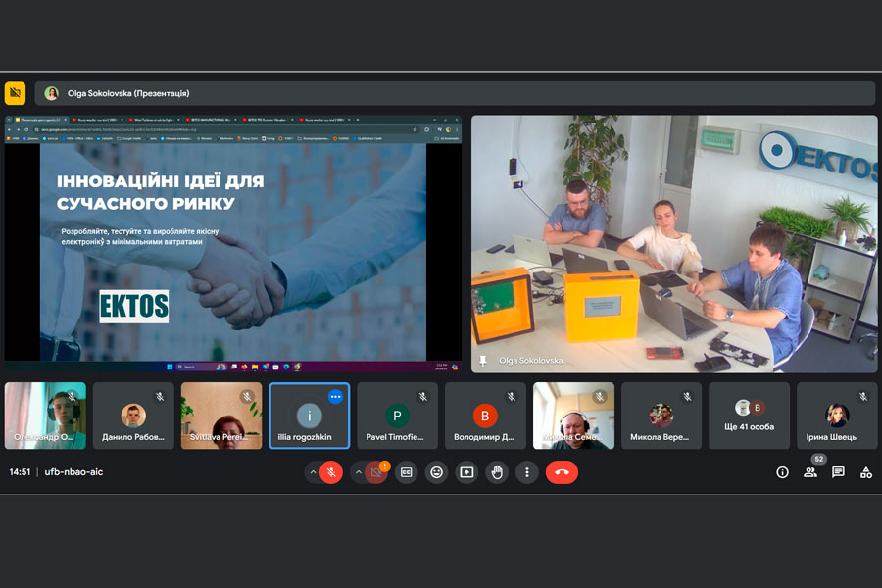882x588 pixels.
Task: Select Володимир Д participant tile
Action: coord(485,416)
